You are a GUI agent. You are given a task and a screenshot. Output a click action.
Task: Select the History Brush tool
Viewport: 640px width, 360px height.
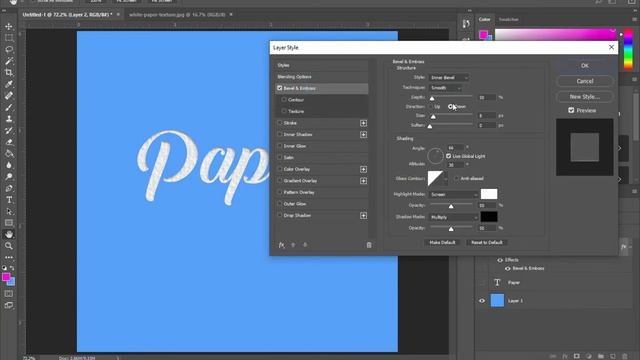coord(9,131)
